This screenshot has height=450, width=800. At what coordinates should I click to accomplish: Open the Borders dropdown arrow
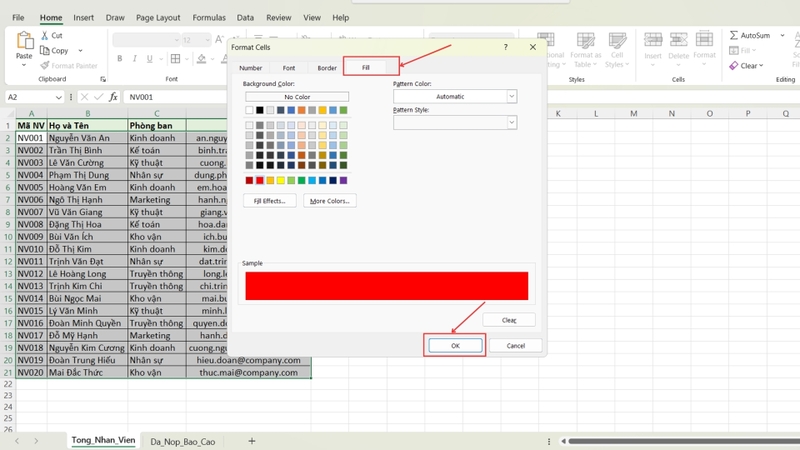[x=187, y=59]
